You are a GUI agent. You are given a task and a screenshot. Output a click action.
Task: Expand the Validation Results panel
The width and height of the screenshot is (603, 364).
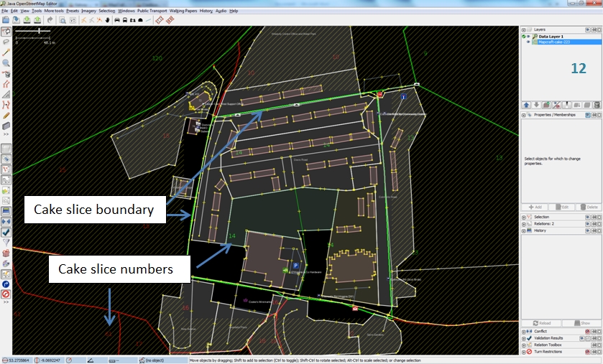(x=524, y=338)
